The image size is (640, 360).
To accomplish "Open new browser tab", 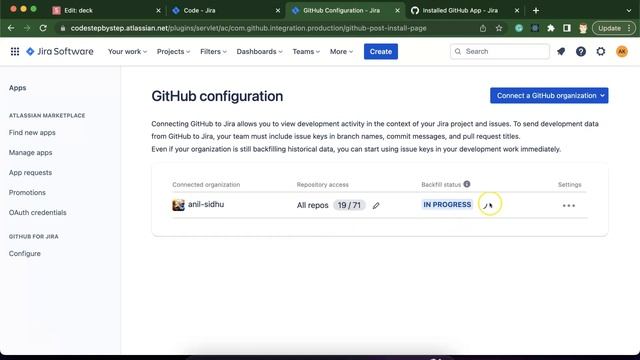I will click(x=536, y=11).
